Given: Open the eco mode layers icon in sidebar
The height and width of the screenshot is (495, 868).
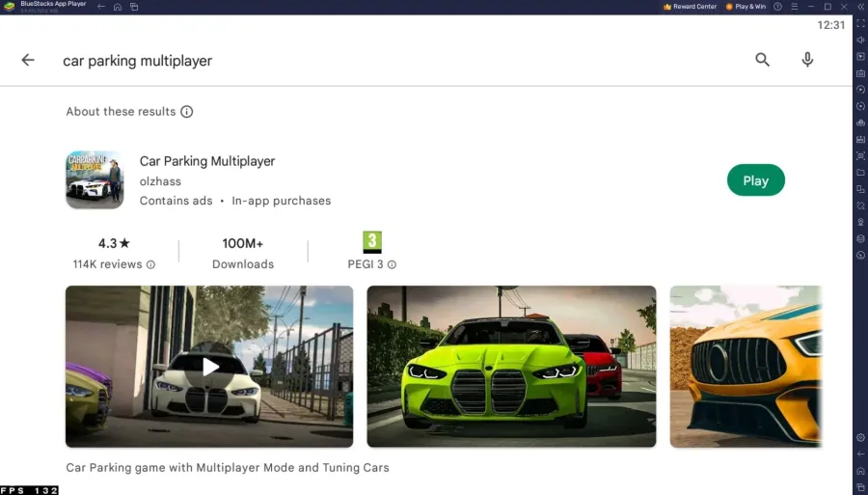Looking at the screenshot, I should coord(860,238).
